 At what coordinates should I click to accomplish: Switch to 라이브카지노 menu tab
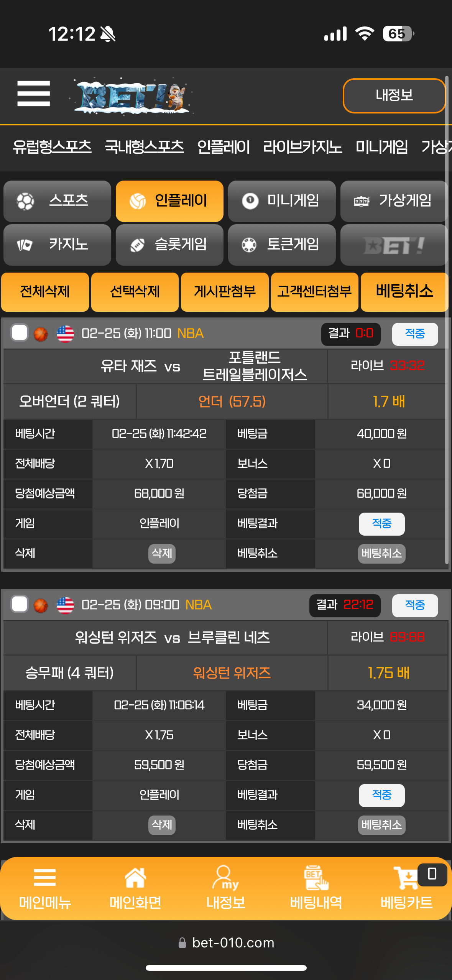[302, 147]
